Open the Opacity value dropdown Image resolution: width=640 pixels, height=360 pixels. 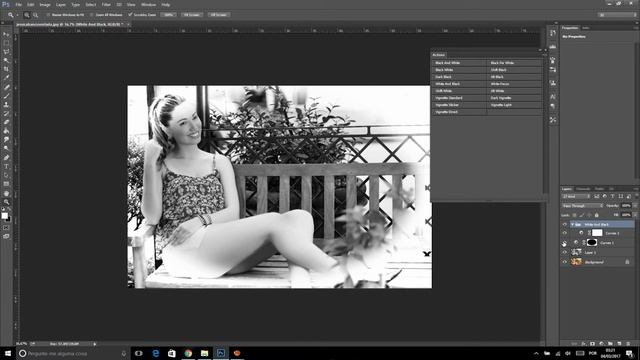click(x=635, y=206)
